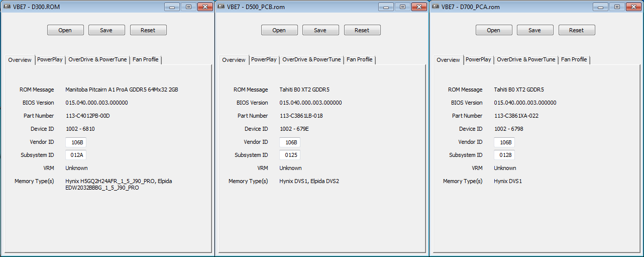
Task: Reset changes in D300.ROM window
Action: (148, 30)
